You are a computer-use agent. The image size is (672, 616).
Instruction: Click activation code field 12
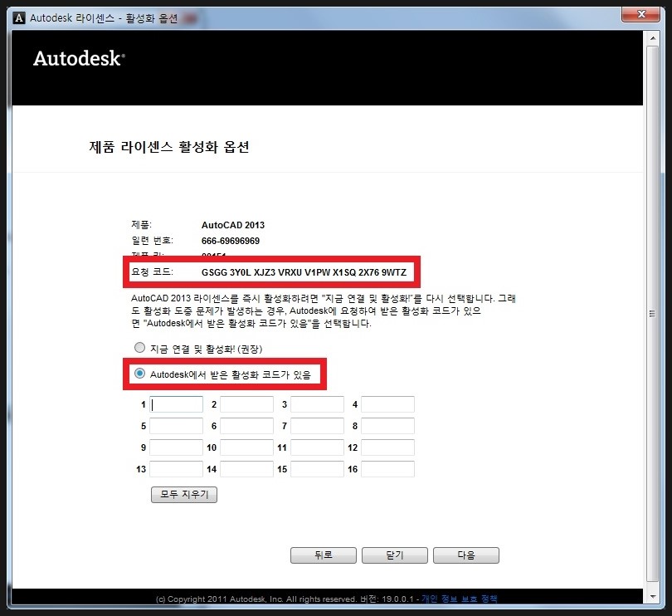click(x=387, y=447)
